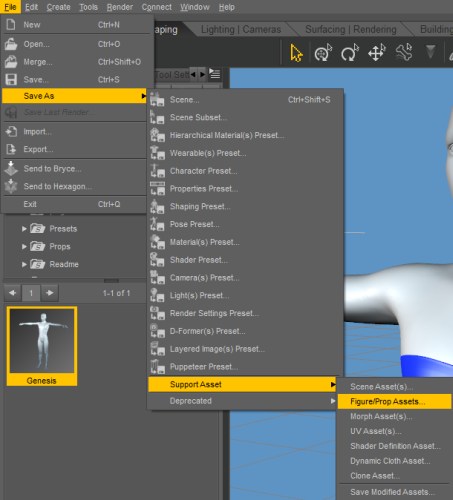Open the Save As submenu
The width and height of the screenshot is (453, 500).
click(74, 96)
